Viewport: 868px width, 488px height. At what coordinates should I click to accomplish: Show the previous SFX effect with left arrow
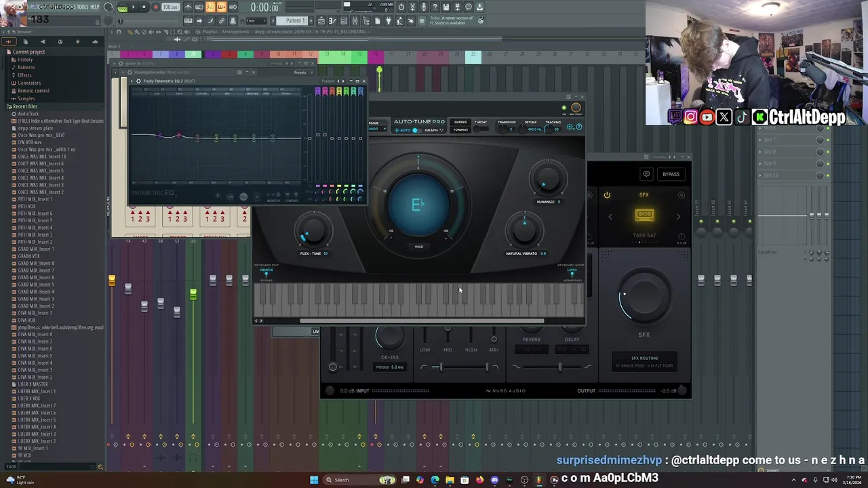[x=610, y=217]
